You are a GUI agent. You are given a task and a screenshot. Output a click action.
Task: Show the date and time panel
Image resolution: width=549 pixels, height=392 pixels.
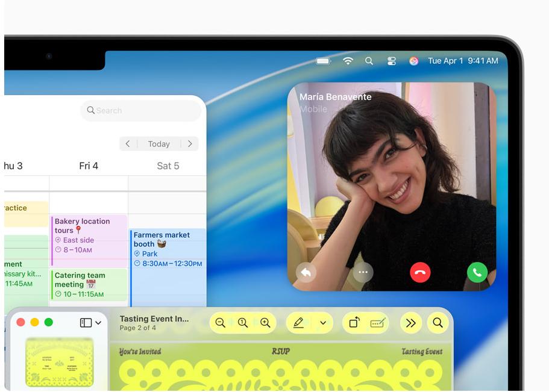(463, 61)
